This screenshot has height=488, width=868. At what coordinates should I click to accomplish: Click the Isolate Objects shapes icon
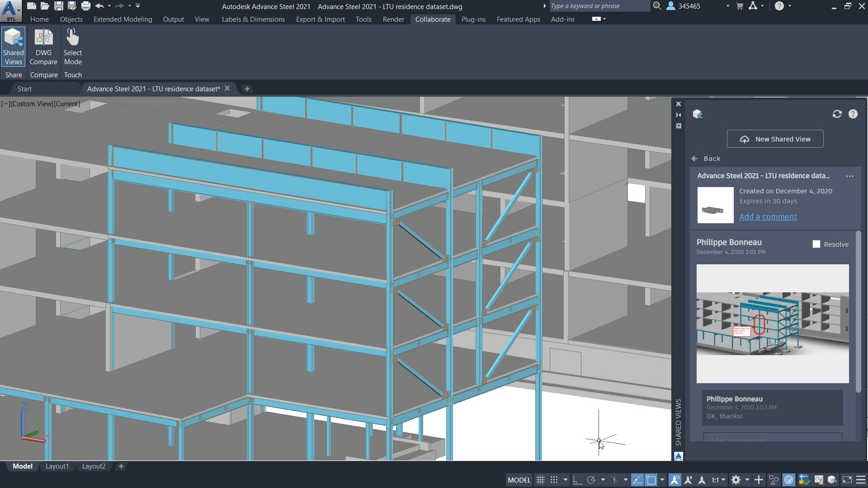(774, 480)
